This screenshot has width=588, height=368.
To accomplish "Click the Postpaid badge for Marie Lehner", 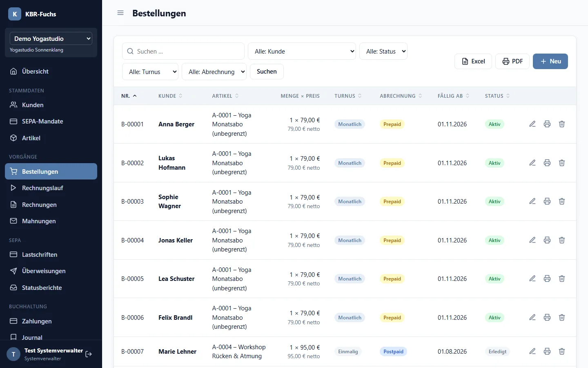I will pyautogui.click(x=393, y=352).
